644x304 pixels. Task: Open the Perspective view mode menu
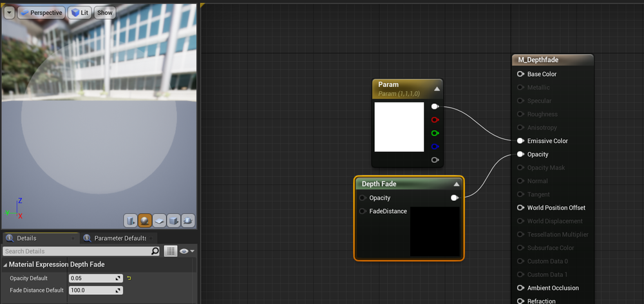[41, 13]
